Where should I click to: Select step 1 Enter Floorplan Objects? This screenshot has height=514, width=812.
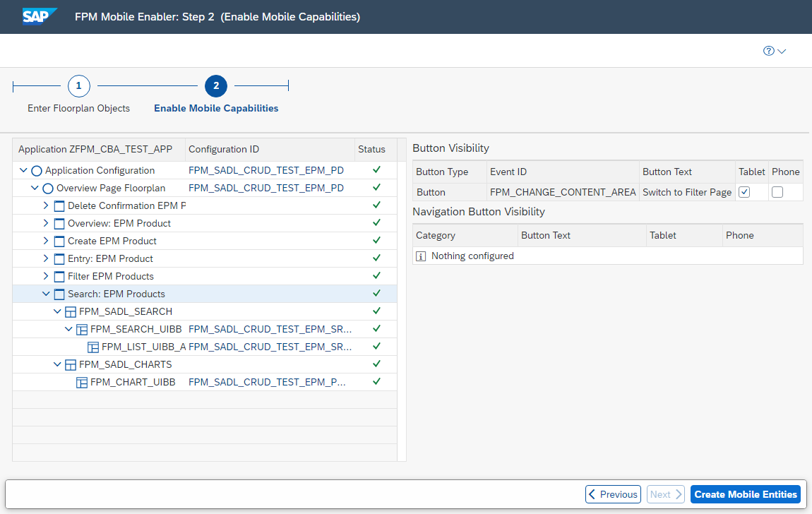click(78, 85)
